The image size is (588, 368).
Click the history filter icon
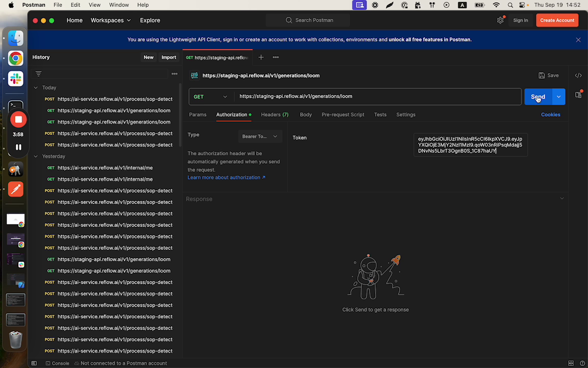[38, 74]
